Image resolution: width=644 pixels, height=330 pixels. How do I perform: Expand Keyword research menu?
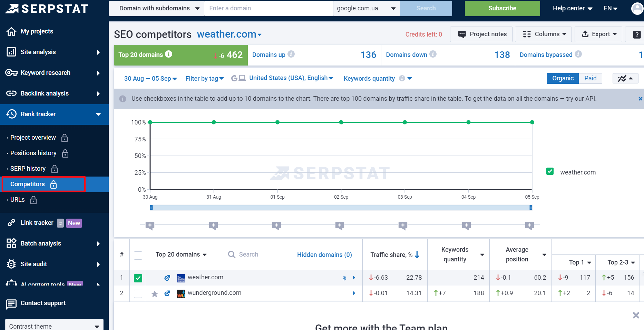tap(54, 73)
